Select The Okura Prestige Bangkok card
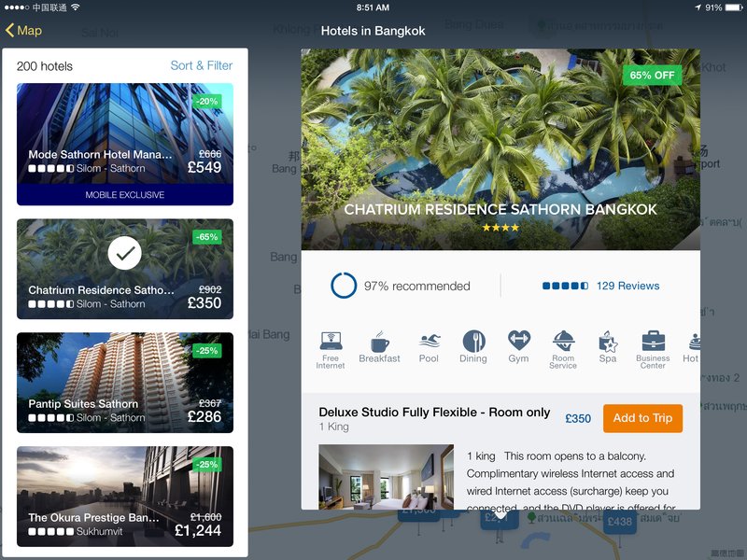 pyautogui.click(x=125, y=497)
